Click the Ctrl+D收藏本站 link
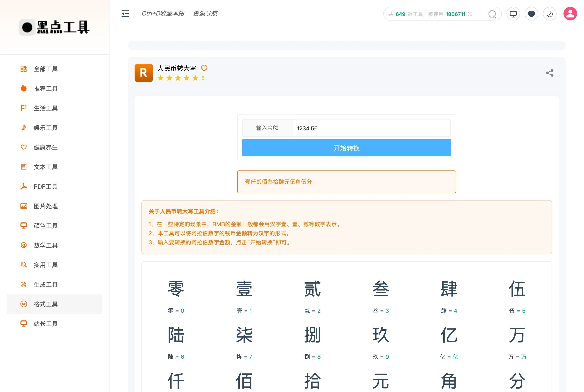584x392 pixels. point(163,13)
